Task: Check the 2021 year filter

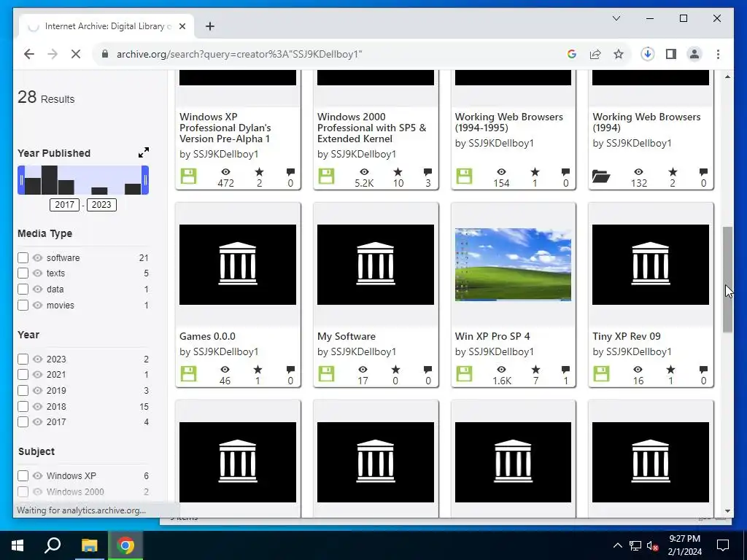Action: tap(23, 374)
